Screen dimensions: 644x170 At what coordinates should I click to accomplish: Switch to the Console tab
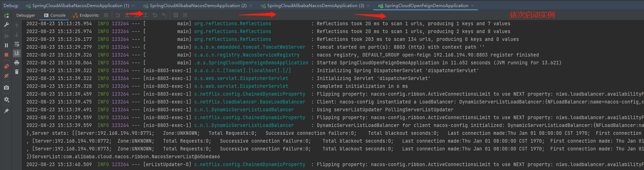coord(55,15)
